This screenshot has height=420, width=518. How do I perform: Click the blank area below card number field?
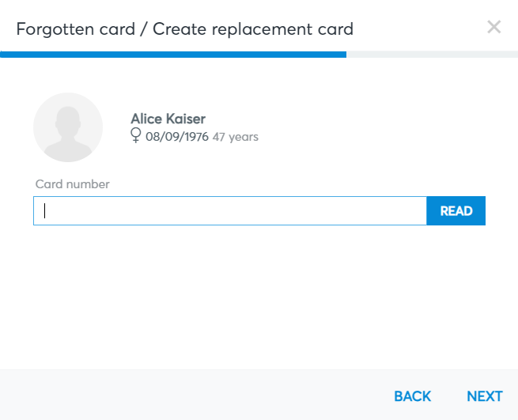pos(259,297)
